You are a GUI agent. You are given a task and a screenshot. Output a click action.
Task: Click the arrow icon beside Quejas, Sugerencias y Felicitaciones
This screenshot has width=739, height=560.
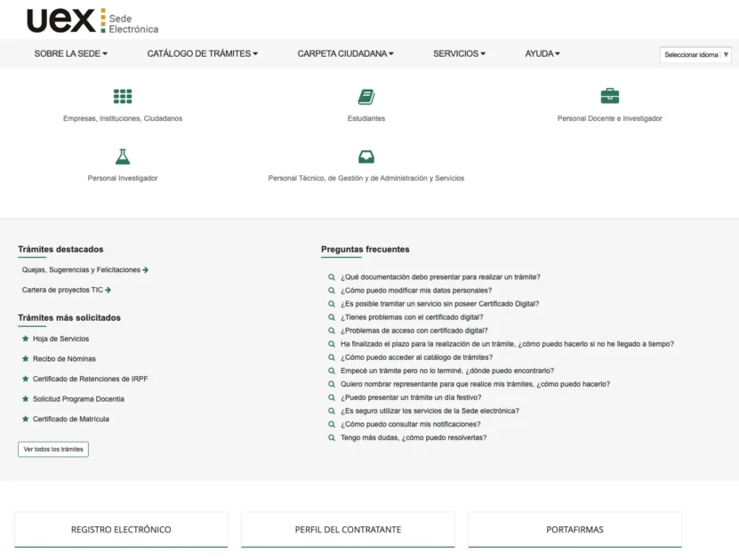146,270
